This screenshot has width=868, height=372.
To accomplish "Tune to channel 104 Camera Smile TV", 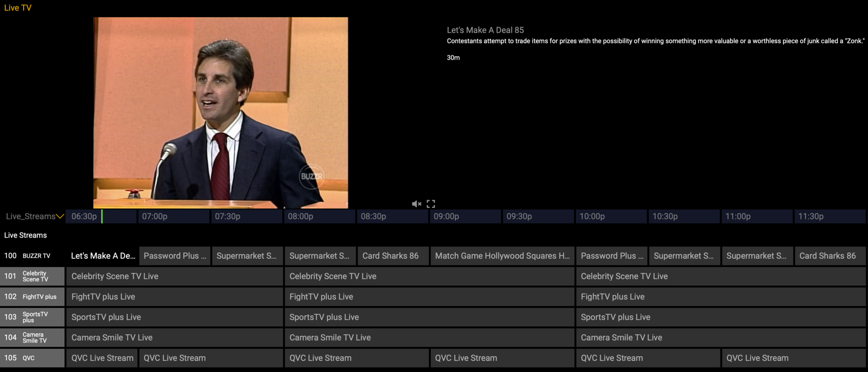I will pyautogui.click(x=32, y=338).
